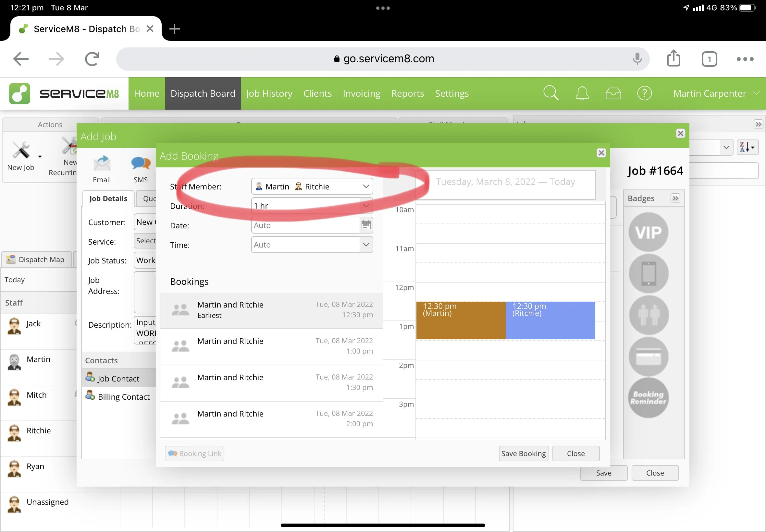This screenshot has height=532, width=766.
Task: Open the Job History menu
Action: click(x=269, y=93)
